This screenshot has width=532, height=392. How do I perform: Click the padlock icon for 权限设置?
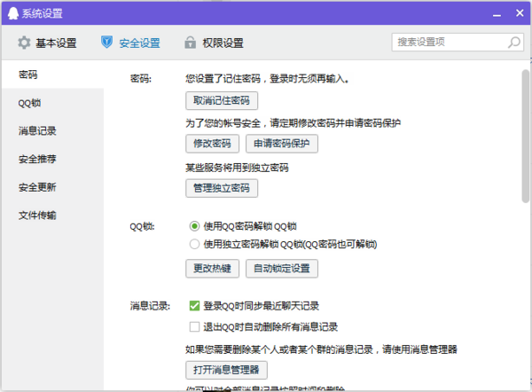click(x=190, y=43)
